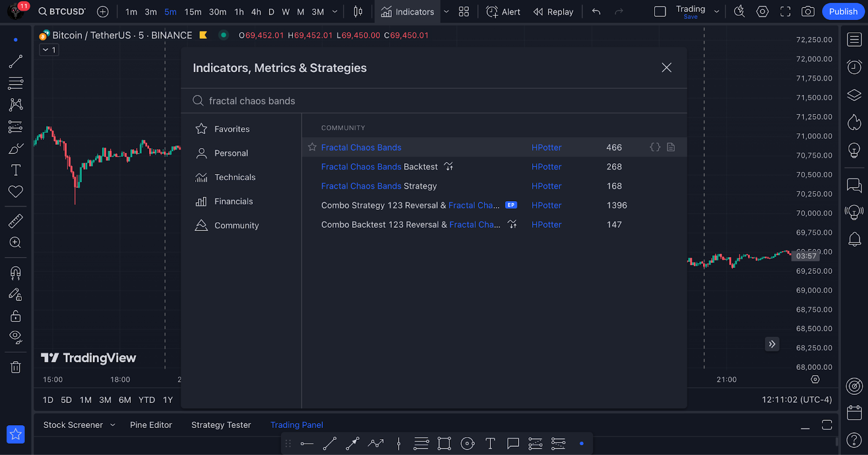The image size is (868, 455).
Task: Add Fractal Chaos Bands indicator to chart
Action: tap(361, 148)
